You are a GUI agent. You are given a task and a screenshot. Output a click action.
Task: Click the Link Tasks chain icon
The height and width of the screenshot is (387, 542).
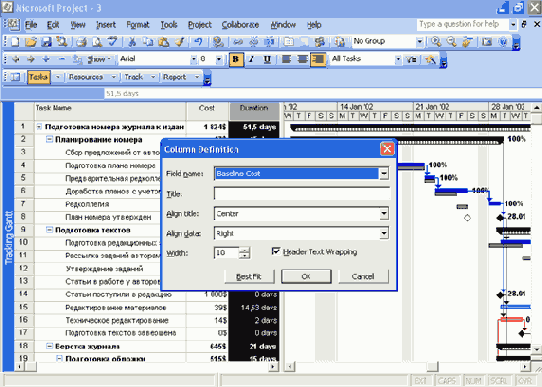[x=237, y=42]
